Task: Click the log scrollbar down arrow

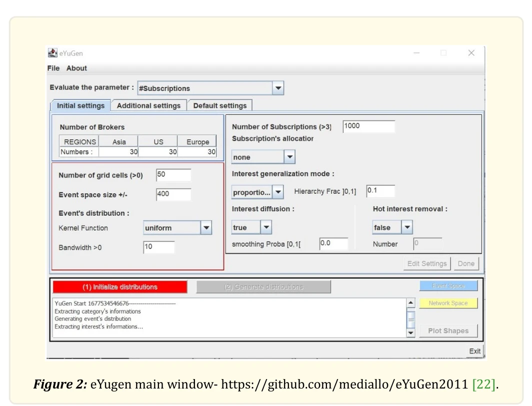Action: pos(411,333)
